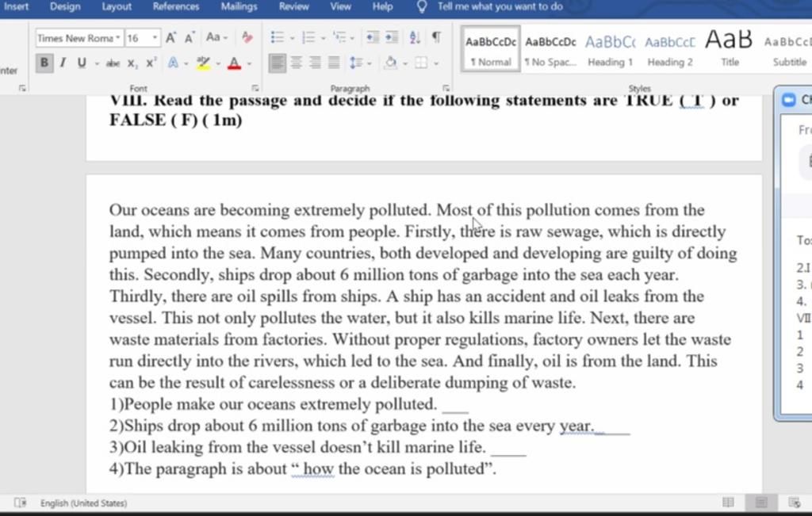Switch to Read Mode view
Image resolution: width=812 pixels, height=516 pixels.
pyautogui.click(x=728, y=502)
